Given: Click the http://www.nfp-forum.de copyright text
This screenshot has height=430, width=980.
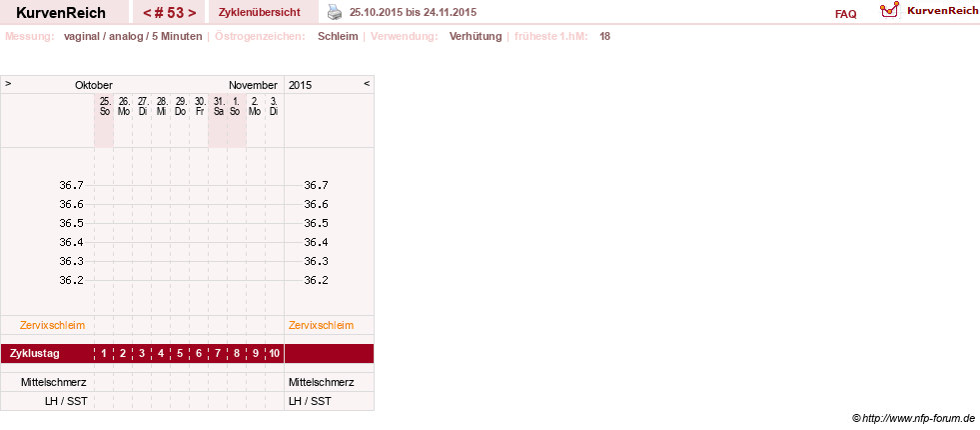Looking at the screenshot, I should tap(914, 418).
